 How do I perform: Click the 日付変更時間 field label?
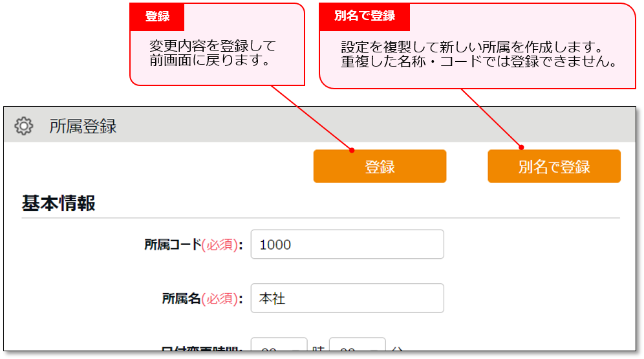[x=202, y=350]
